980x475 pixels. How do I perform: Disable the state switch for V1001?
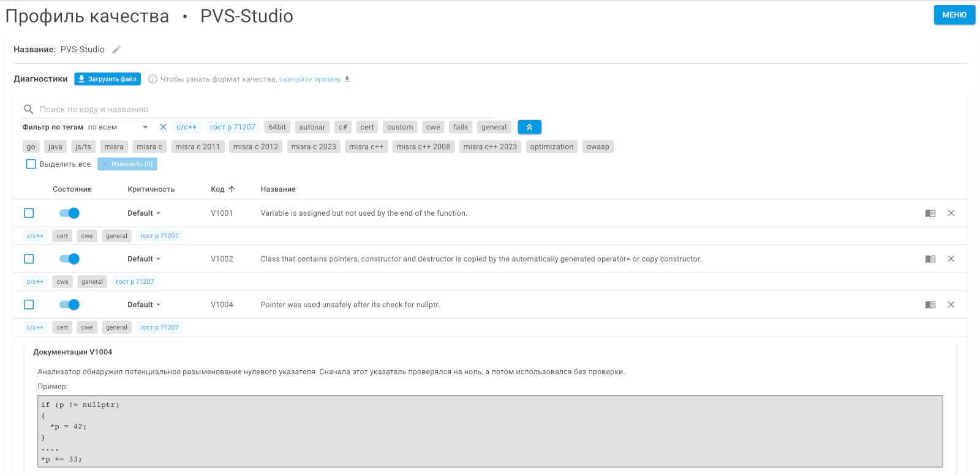coord(69,213)
